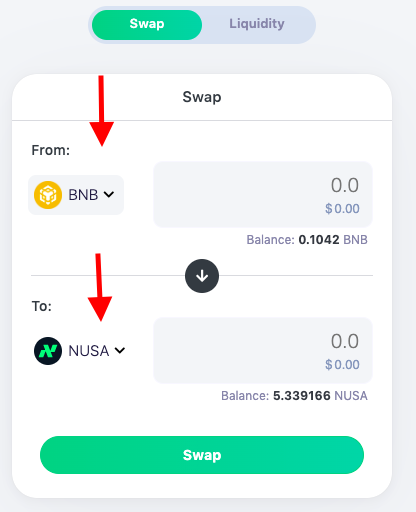The width and height of the screenshot is (416, 512).
Task: Click the Swap card header title
Action: 202,97
